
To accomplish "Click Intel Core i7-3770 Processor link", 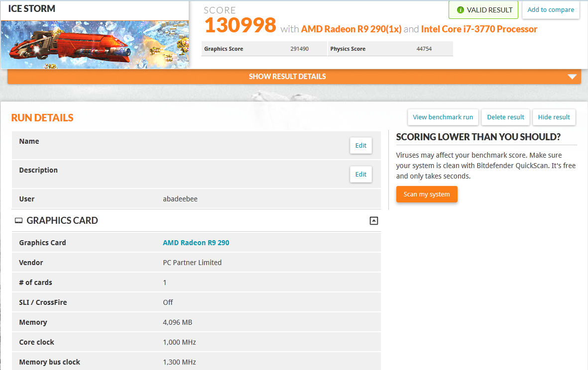I will [x=479, y=29].
